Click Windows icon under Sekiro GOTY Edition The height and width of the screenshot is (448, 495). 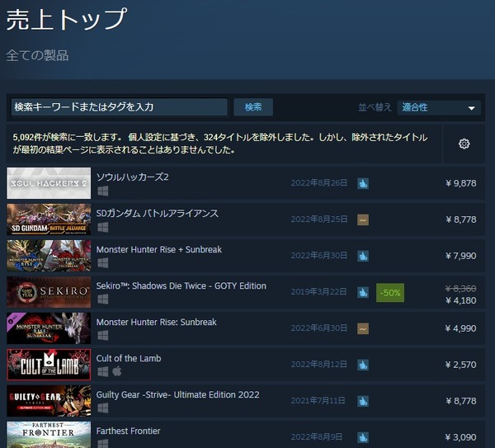tap(103, 299)
